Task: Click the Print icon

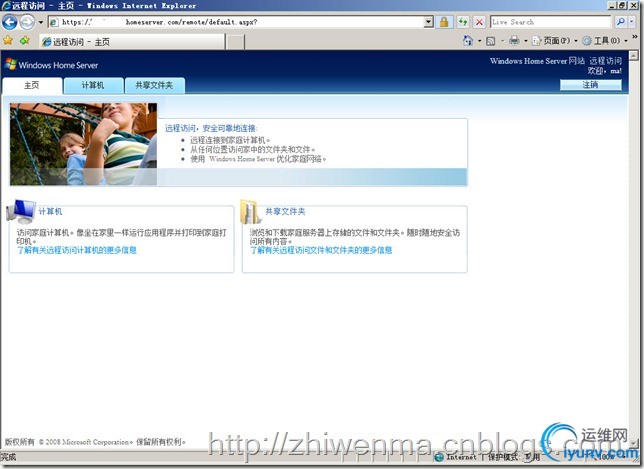Action: pyautogui.click(x=514, y=41)
